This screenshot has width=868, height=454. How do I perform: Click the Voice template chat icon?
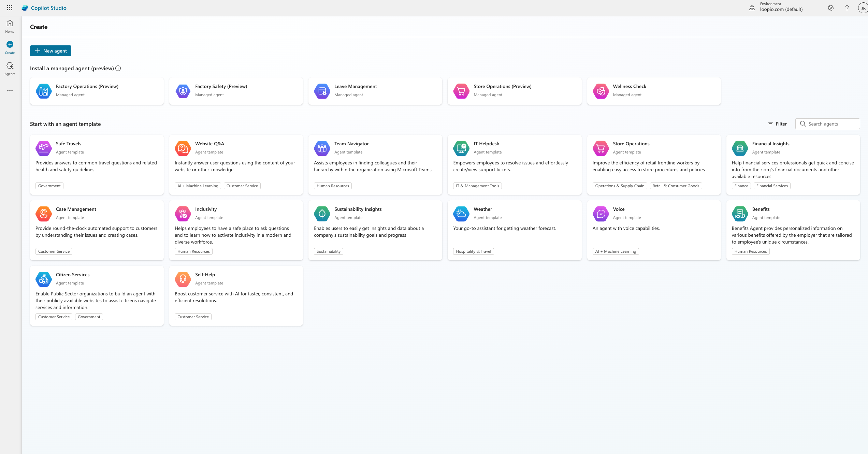(601, 214)
